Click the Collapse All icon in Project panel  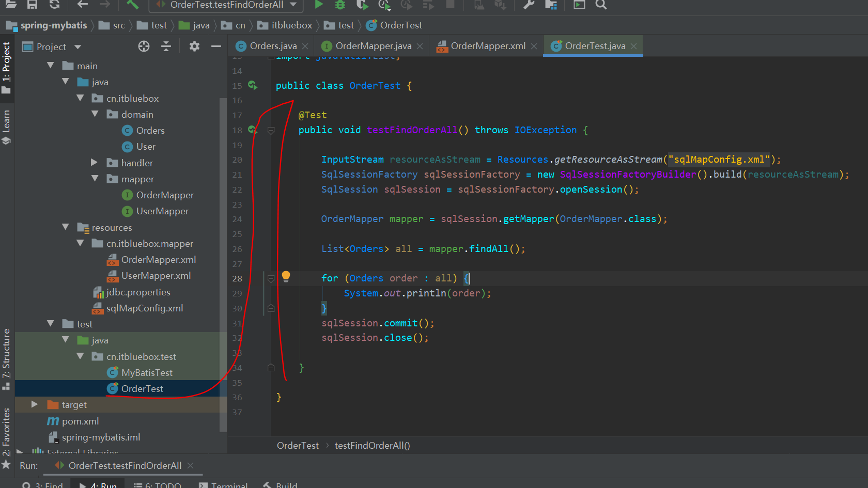coord(166,46)
